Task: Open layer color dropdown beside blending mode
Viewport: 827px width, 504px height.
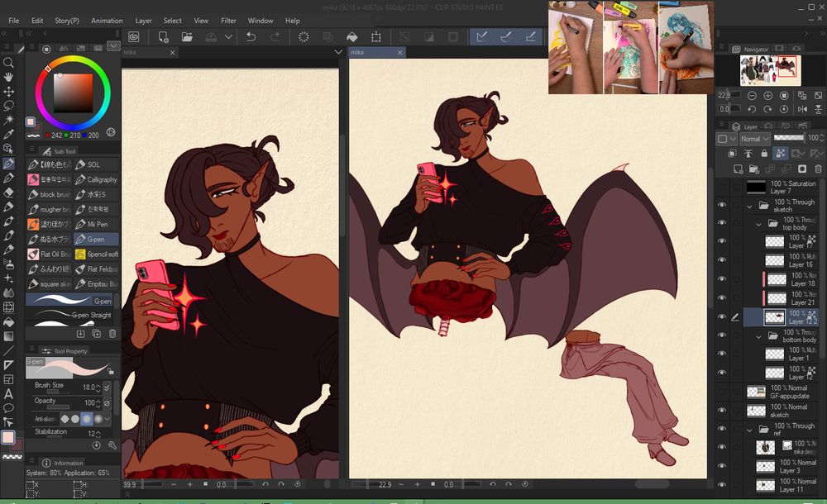Action: [726, 139]
